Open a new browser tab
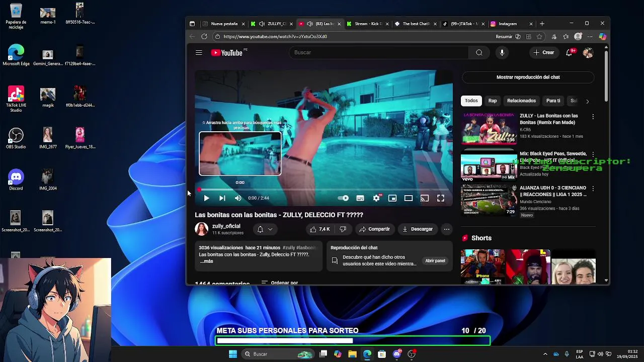 pyautogui.click(x=542, y=24)
